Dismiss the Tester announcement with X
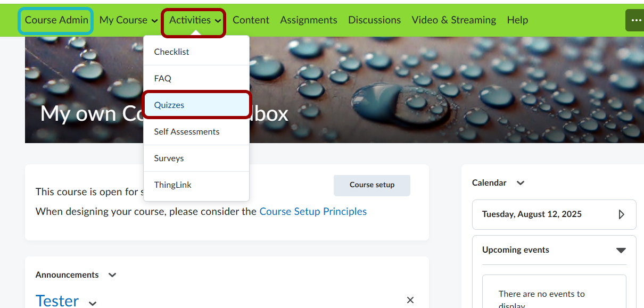This screenshot has height=308, width=644. [x=410, y=300]
